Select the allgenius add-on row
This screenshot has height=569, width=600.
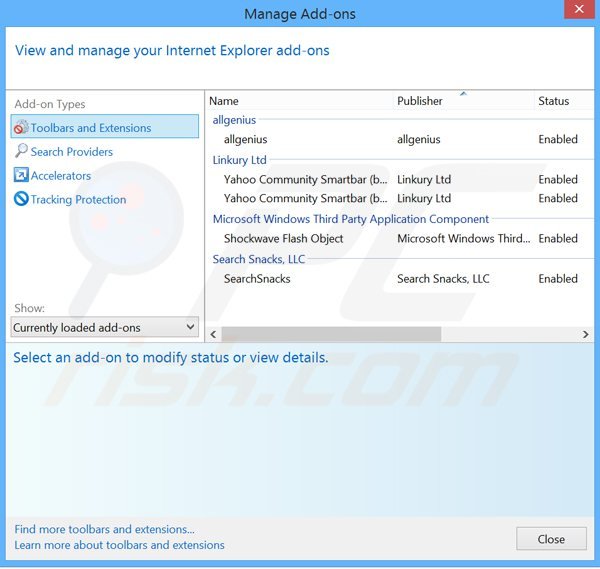[x=400, y=139]
